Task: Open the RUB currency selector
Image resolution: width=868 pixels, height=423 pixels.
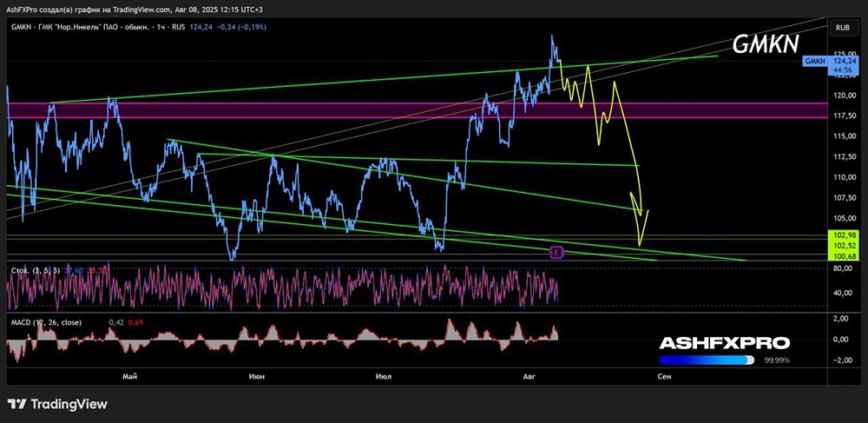Action: tap(843, 27)
